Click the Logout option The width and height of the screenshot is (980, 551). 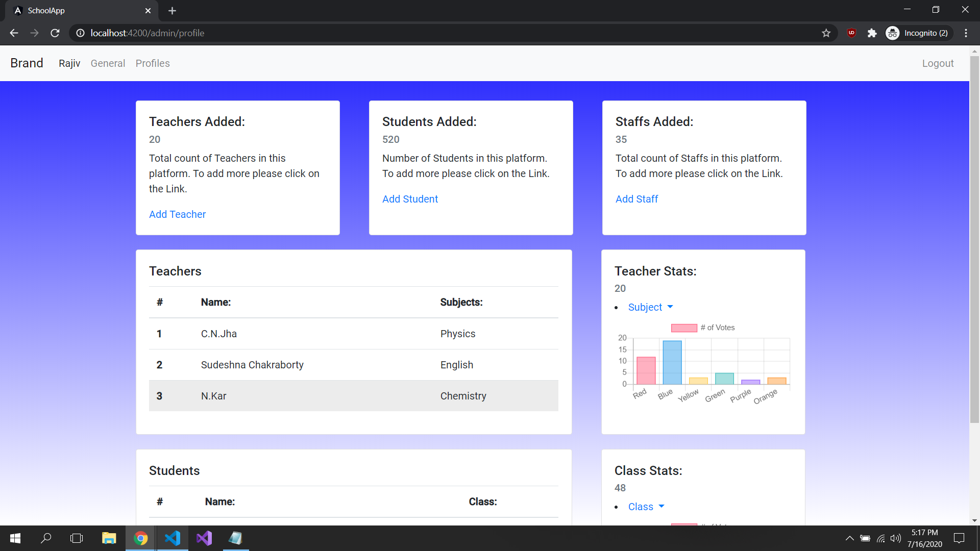click(938, 63)
